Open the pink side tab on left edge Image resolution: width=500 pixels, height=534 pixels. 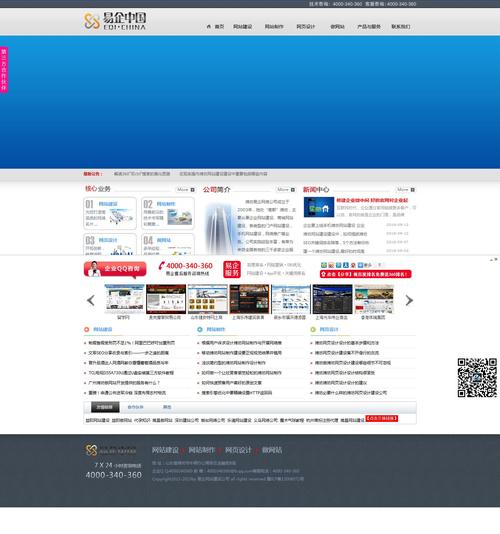pyautogui.click(x=4, y=69)
